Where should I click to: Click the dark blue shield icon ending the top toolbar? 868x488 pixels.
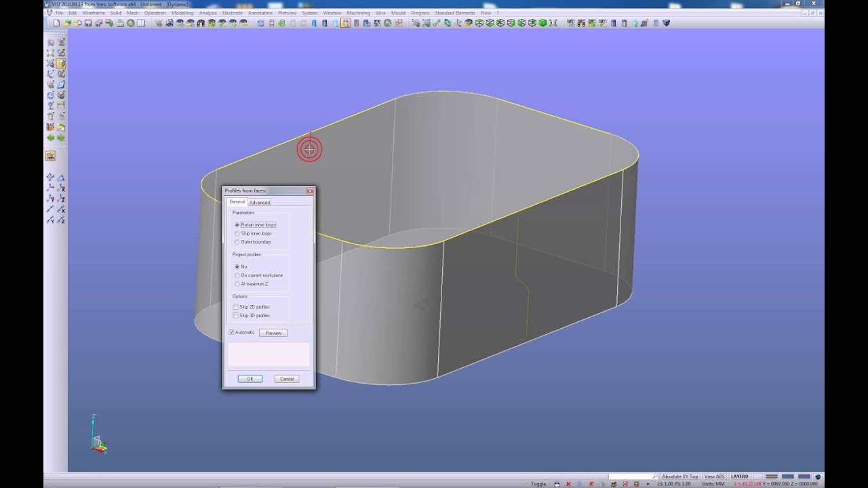point(666,23)
